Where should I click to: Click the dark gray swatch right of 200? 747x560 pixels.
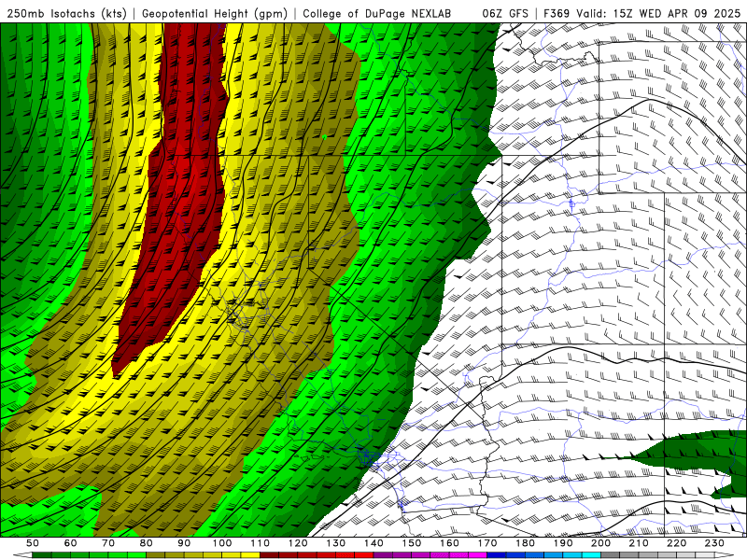[x=611, y=555]
